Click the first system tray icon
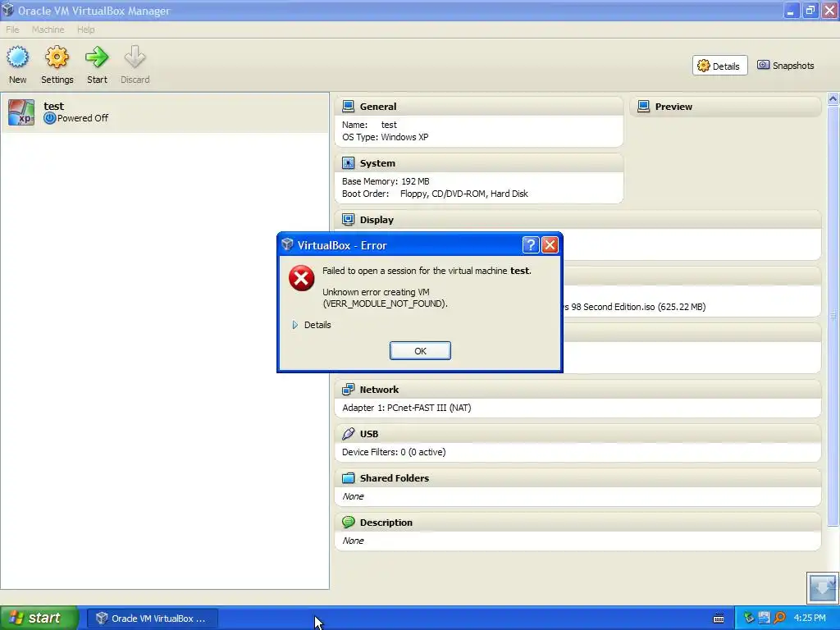 click(748, 619)
